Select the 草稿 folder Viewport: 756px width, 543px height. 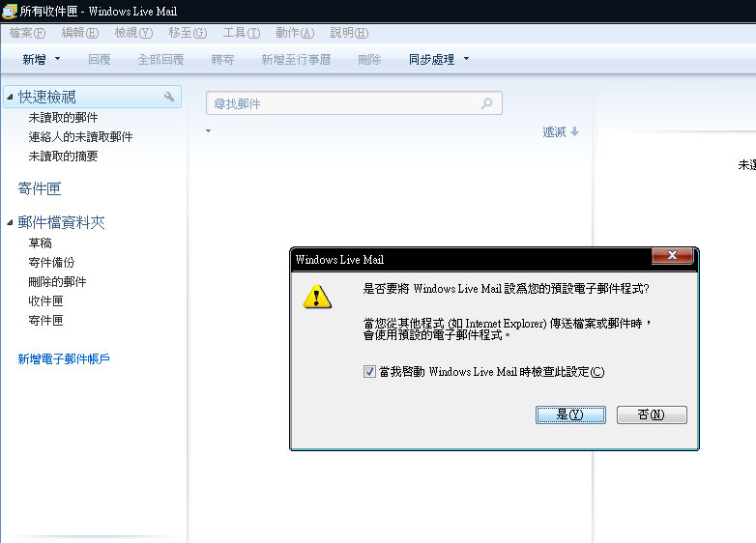pyautogui.click(x=40, y=243)
